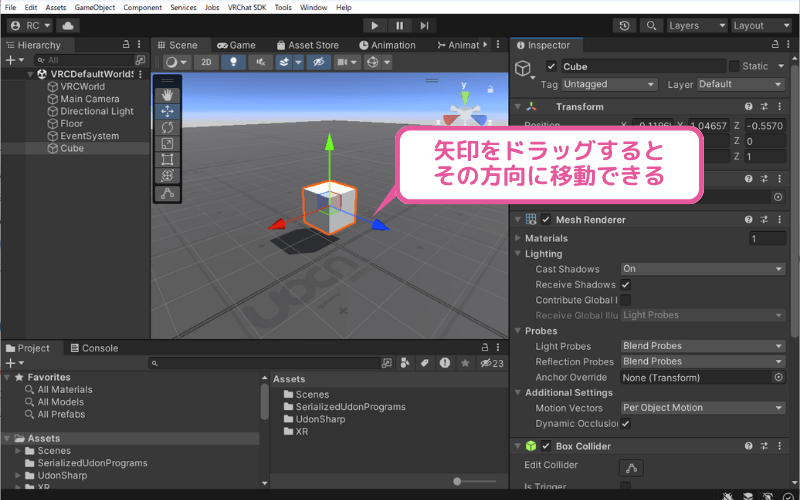Open the Motion Vectors dropdown
The width and height of the screenshot is (800, 500).
click(703, 408)
